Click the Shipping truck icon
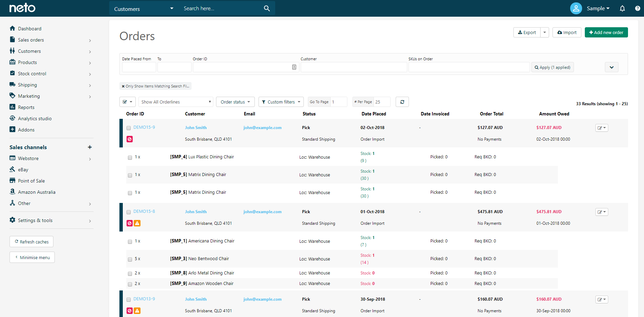Screen dimensions: 644x317 point(13,84)
